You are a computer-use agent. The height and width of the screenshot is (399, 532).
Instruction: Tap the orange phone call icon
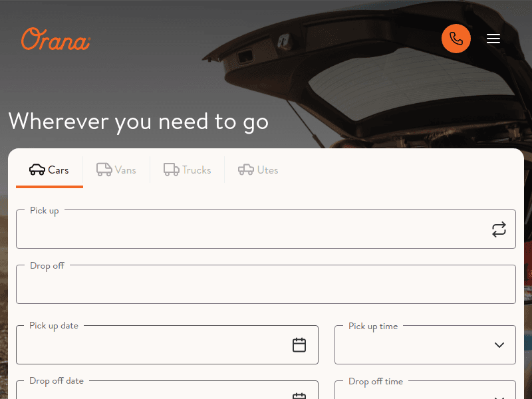coord(456,39)
